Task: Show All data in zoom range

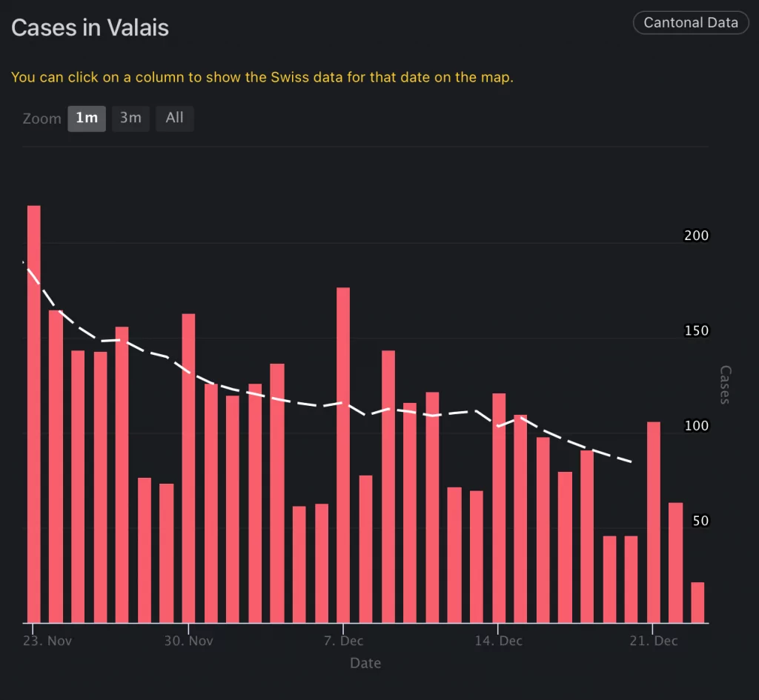Action: [174, 118]
